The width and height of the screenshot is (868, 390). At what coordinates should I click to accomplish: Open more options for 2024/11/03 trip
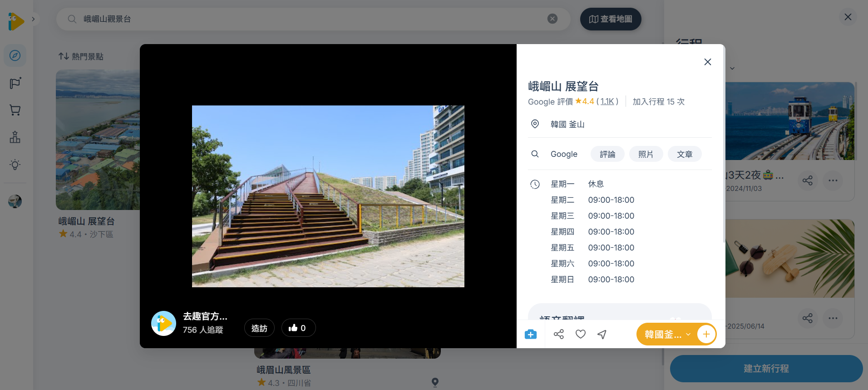pyautogui.click(x=833, y=180)
